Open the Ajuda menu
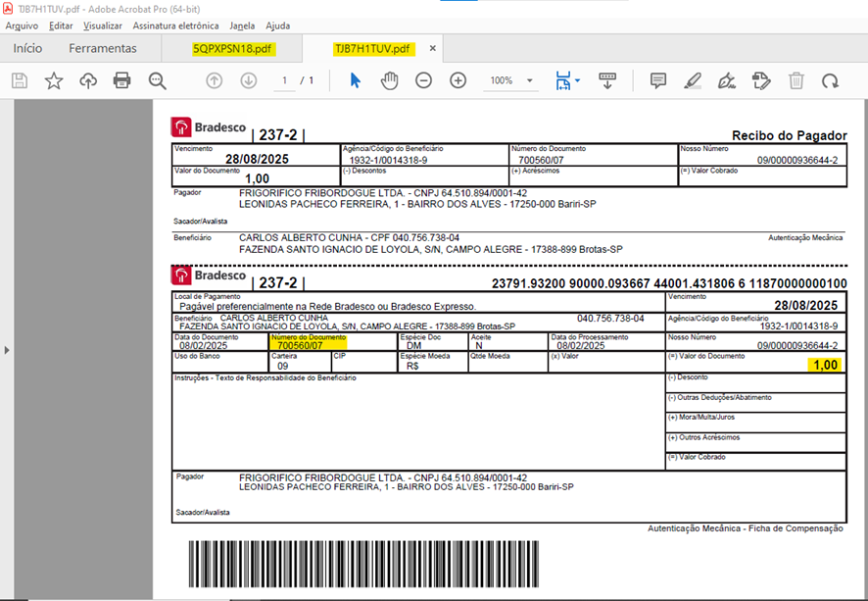Viewport: 868px width, 601px height. pos(278,25)
